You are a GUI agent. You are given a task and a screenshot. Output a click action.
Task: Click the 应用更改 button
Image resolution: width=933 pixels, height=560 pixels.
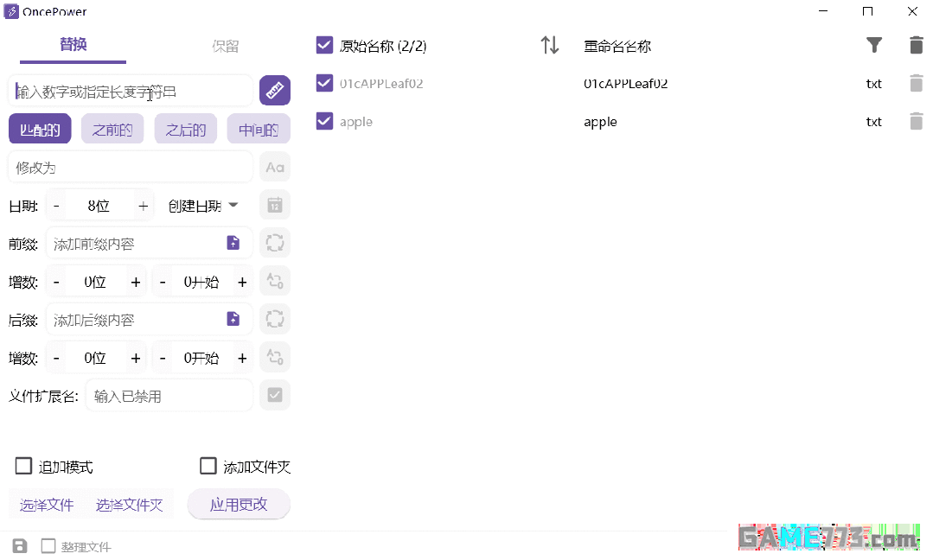click(239, 505)
